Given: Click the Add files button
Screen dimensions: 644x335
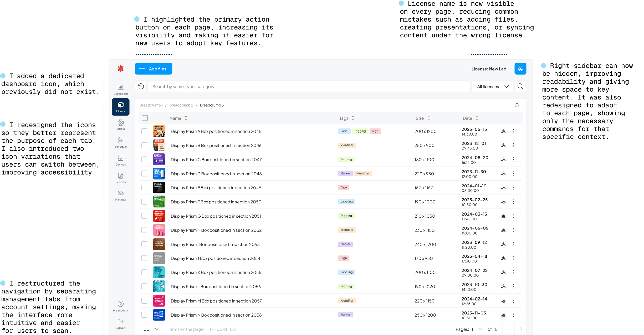Looking at the screenshot, I should tap(154, 69).
